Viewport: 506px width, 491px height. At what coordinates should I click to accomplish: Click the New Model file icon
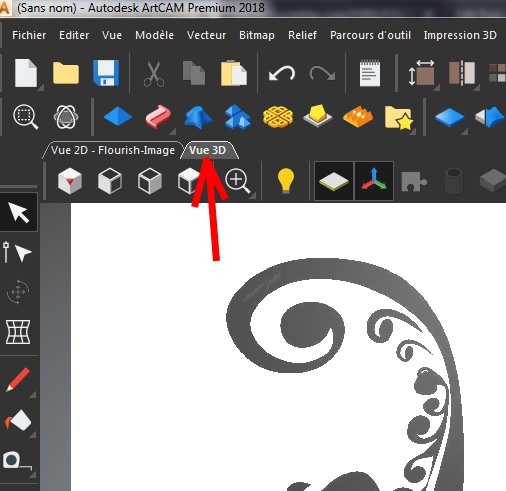[26, 73]
